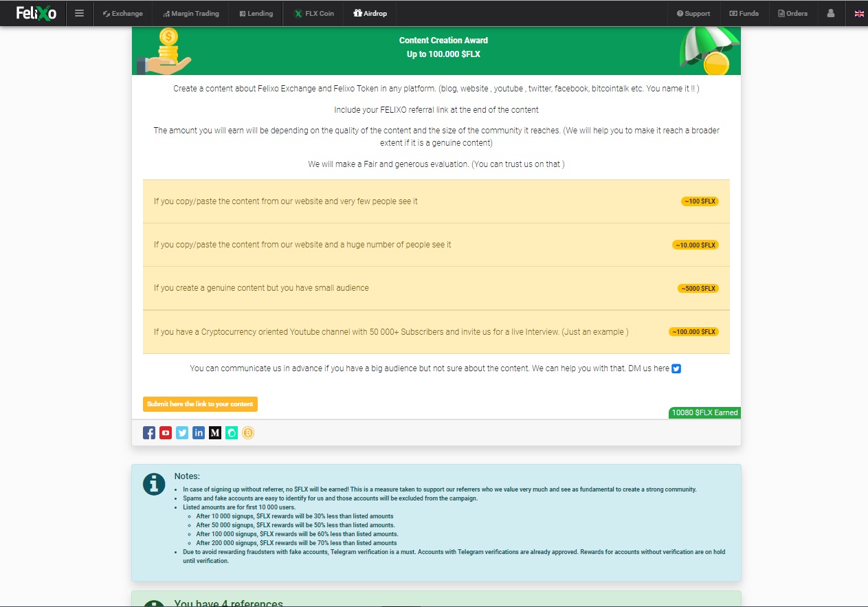Submit here the link to your content

coord(200,404)
